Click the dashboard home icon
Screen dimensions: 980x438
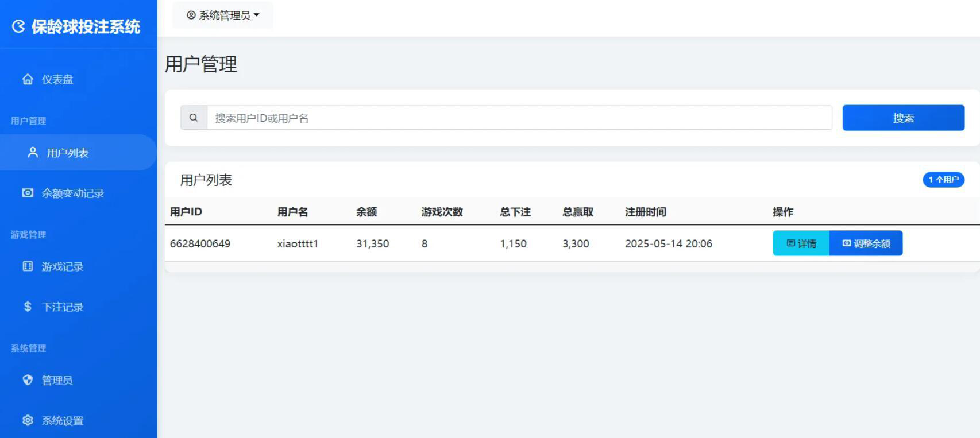[x=28, y=79]
